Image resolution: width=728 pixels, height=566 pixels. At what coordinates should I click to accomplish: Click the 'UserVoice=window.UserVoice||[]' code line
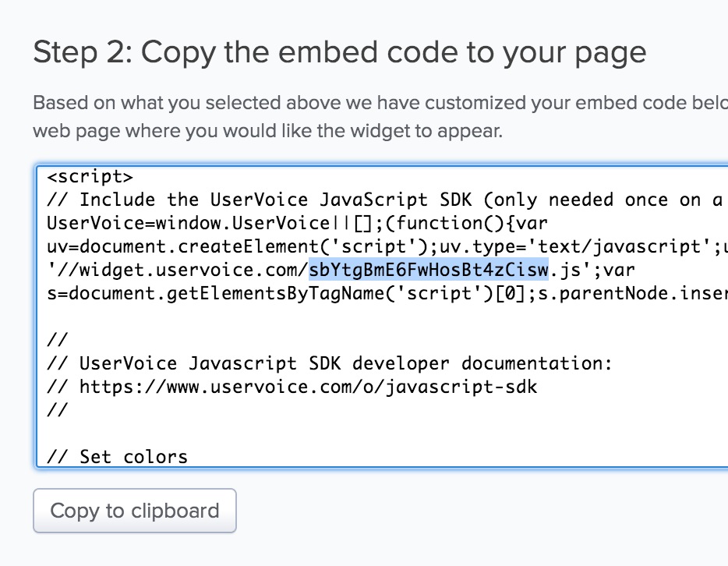coord(297,223)
